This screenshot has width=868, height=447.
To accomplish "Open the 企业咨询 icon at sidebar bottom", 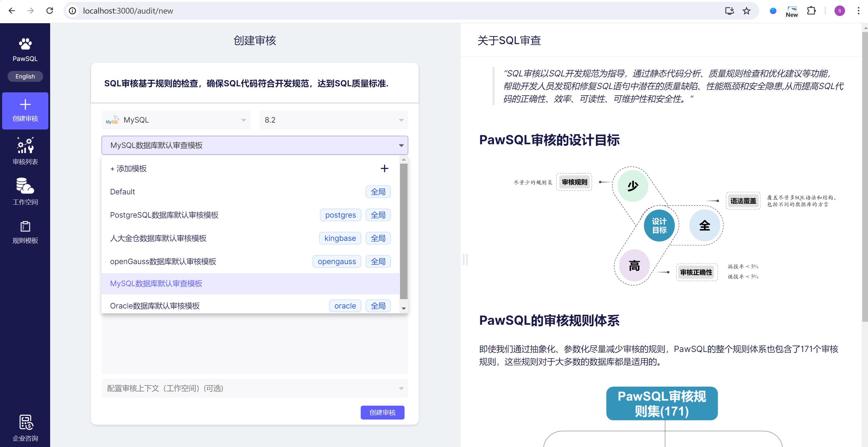I will pos(26,422).
